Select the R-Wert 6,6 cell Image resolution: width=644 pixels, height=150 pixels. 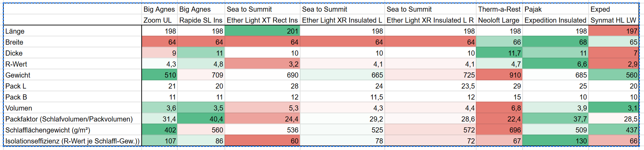pyautogui.click(x=555, y=64)
